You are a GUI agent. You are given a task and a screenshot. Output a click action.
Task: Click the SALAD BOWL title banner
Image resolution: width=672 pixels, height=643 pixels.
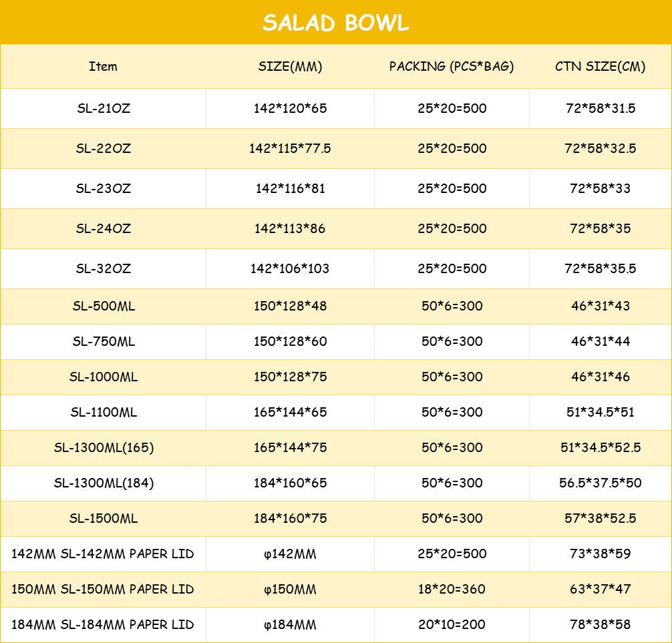[x=336, y=22]
